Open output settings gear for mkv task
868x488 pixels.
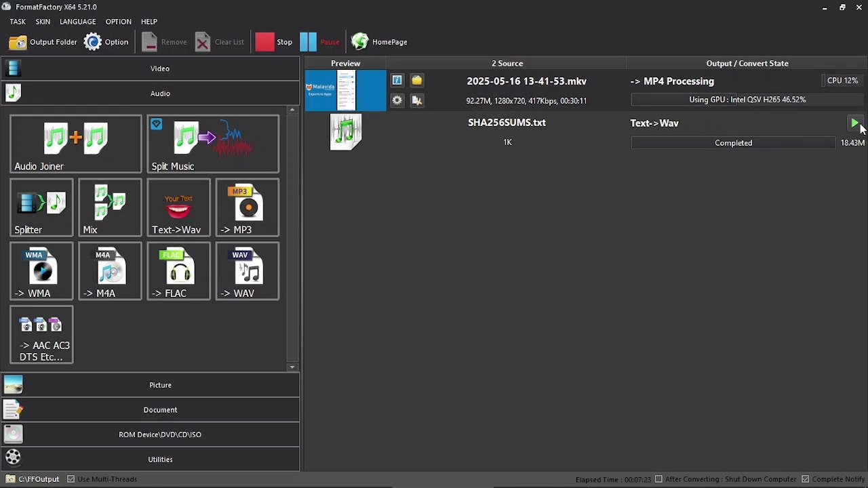click(397, 100)
